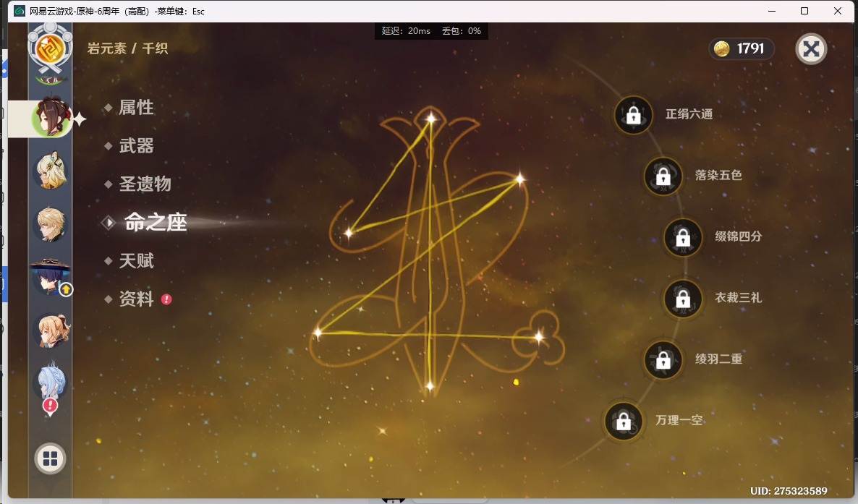The image size is (858, 504).
Task: Click the 万理一空 constellation label
Action: pyautogui.click(x=679, y=420)
